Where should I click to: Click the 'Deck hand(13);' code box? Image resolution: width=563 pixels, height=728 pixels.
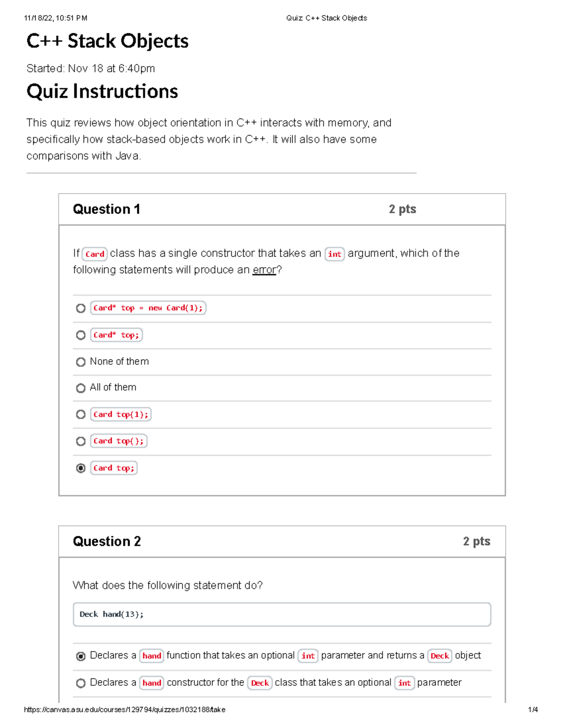pos(281,615)
